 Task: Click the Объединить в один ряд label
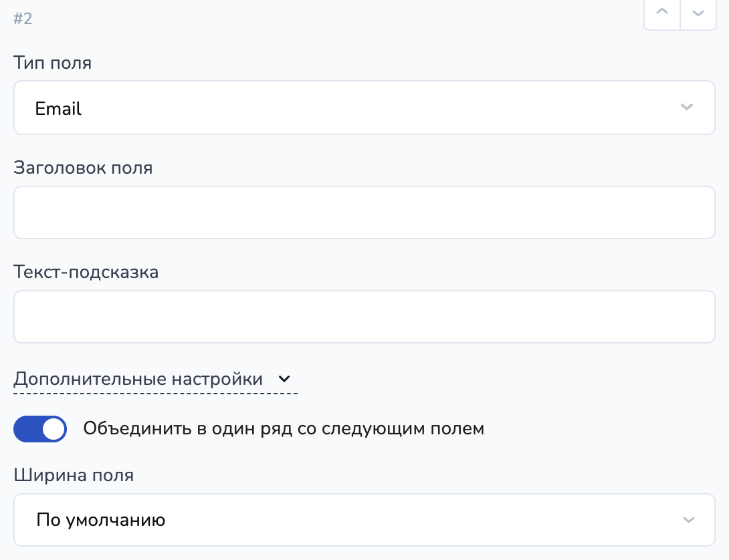pos(284,428)
